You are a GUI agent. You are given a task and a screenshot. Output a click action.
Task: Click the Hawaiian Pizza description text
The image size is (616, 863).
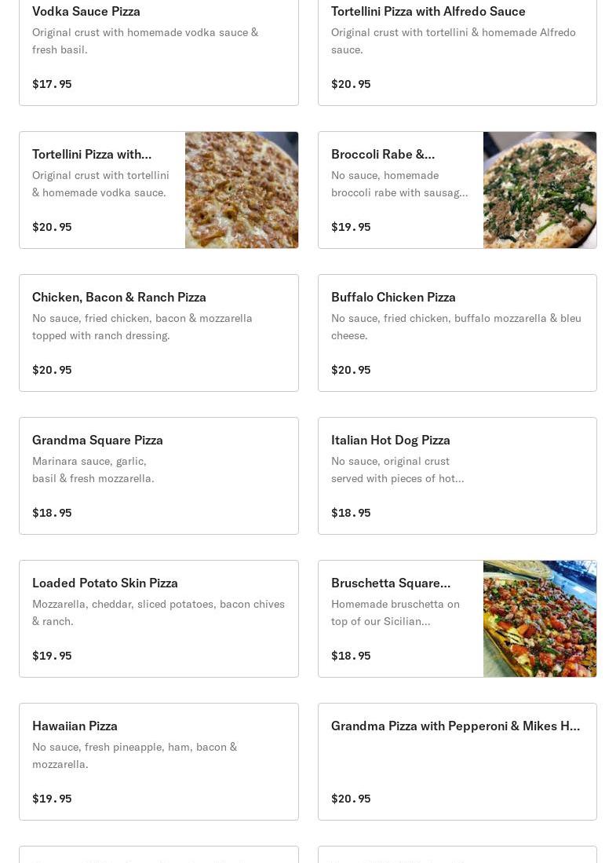point(134,755)
